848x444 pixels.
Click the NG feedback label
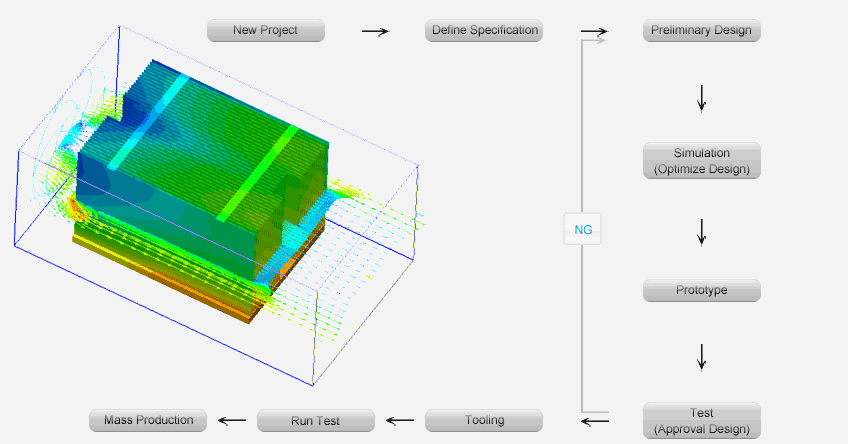click(582, 229)
